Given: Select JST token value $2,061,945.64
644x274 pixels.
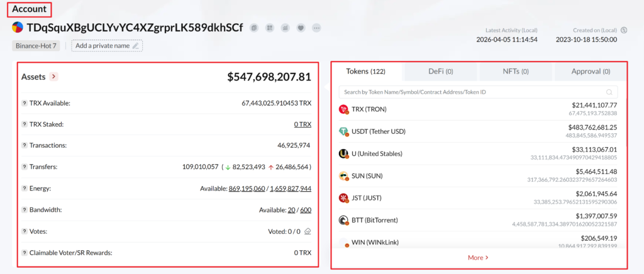Looking at the screenshot, I should point(596,194).
